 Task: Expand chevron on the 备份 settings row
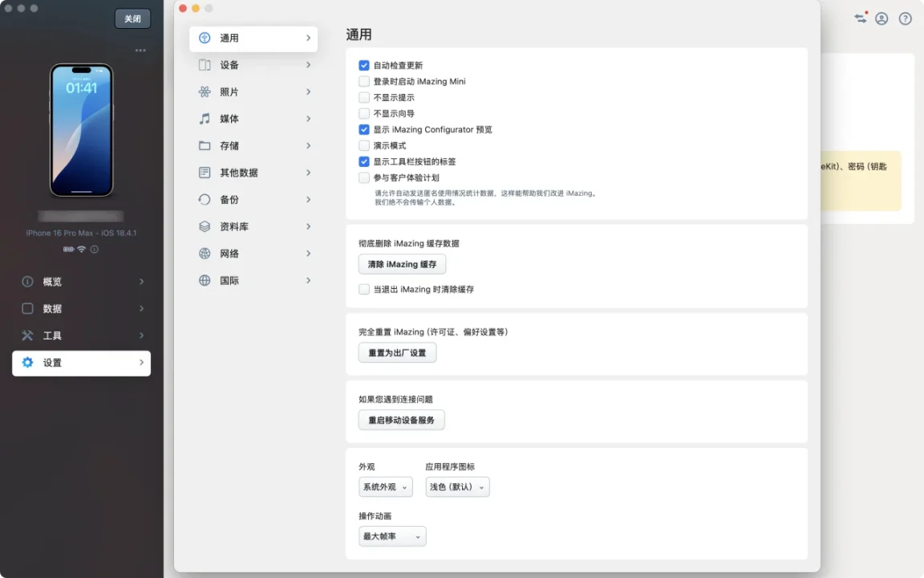pos(308,199)
